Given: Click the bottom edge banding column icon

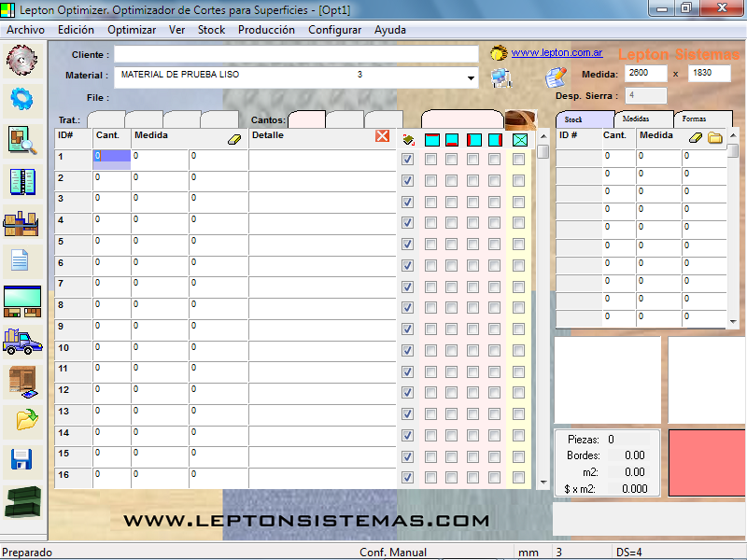Looking at the screenshot, I should (452, 140).
